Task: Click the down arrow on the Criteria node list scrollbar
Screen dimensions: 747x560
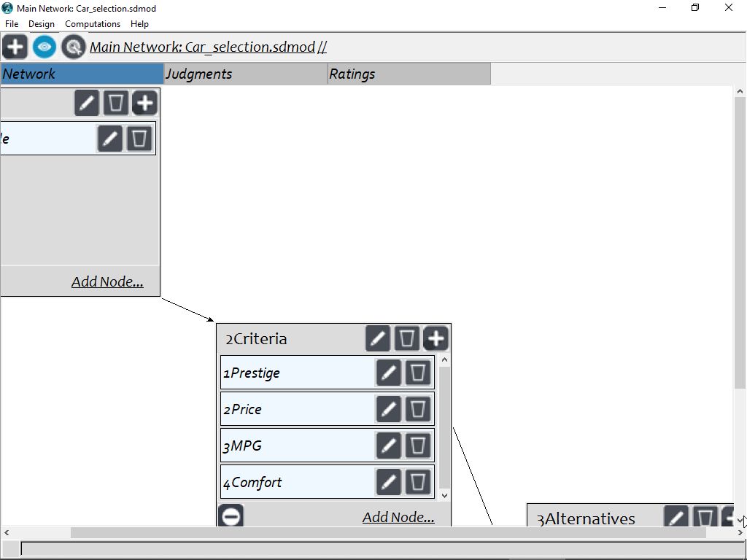Action: pyautogui.click(x=444, y=495)
